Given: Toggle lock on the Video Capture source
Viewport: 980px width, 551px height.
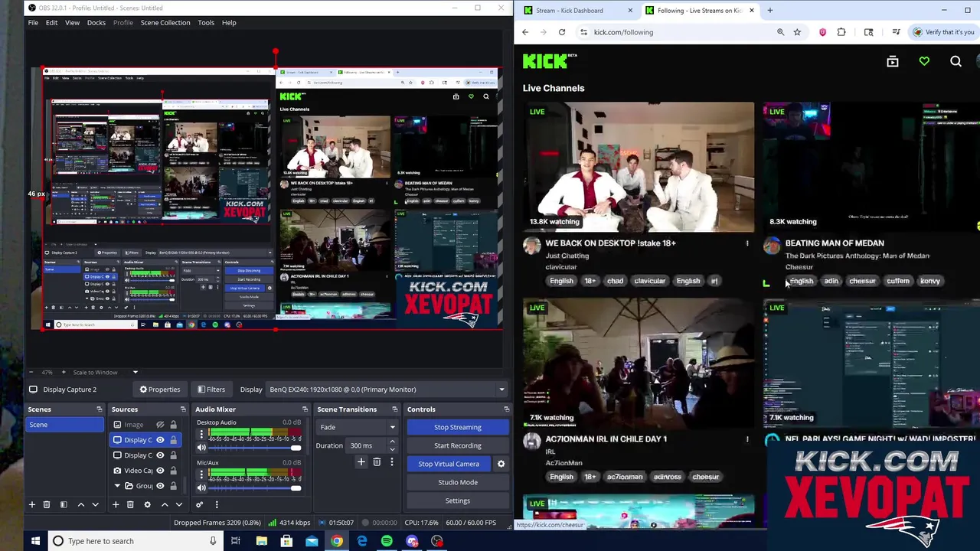Looking at the screenshot, I should click(x=173, y=471).
